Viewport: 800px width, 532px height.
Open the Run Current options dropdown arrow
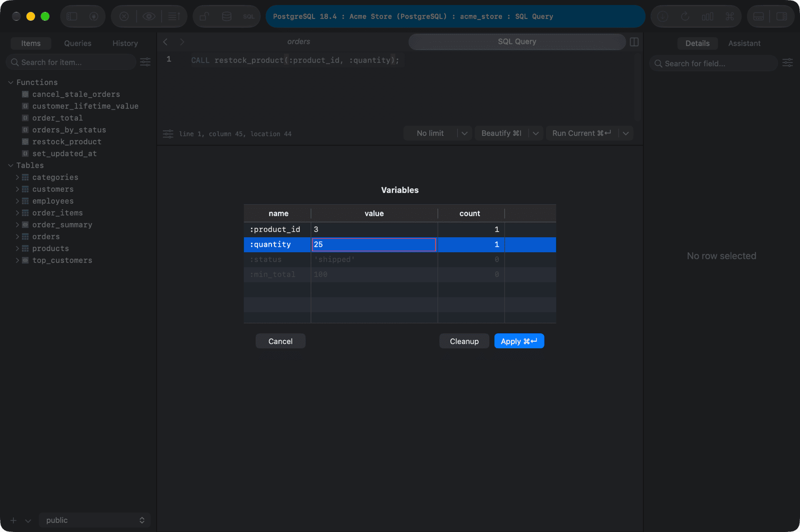(x=625, y=133)
